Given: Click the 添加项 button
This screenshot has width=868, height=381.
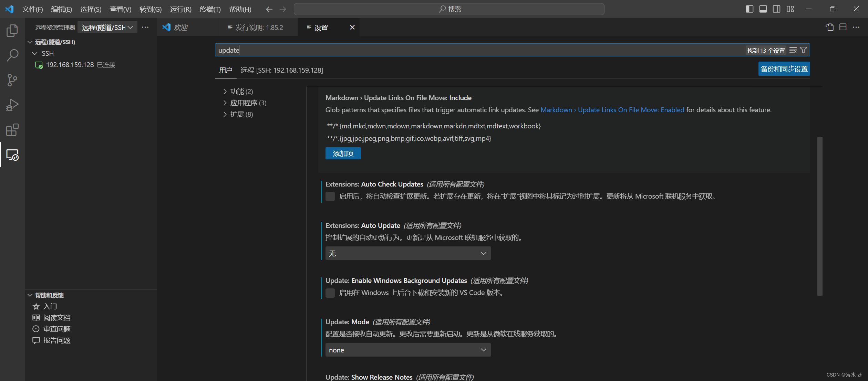Looking at the screenshot, I should point(343,154).
